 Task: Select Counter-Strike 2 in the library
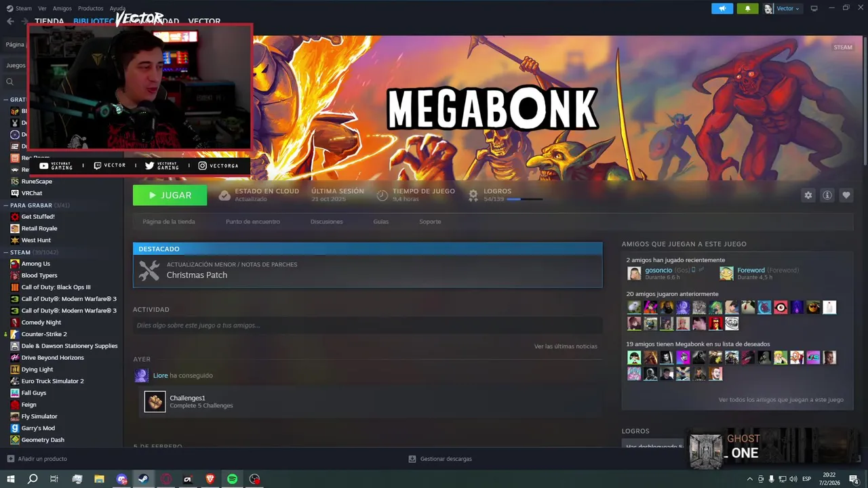(44, 334)
